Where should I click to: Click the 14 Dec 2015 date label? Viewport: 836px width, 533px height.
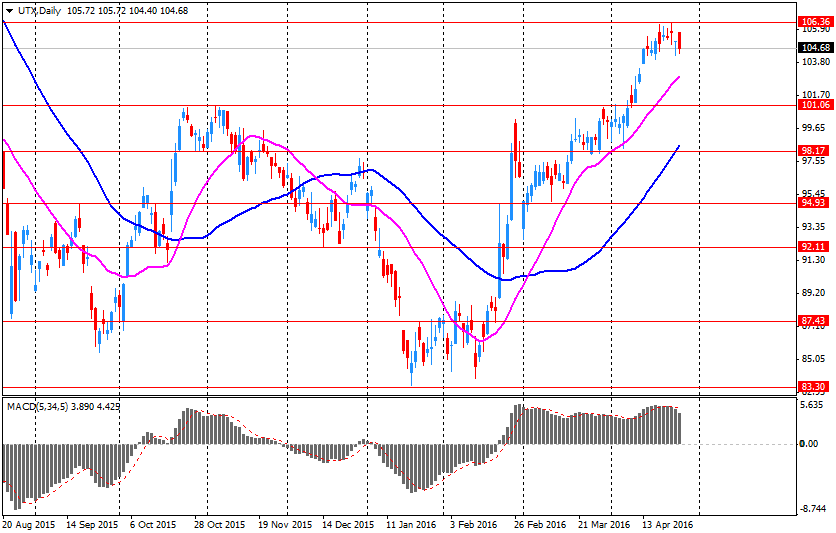[348, 524]
